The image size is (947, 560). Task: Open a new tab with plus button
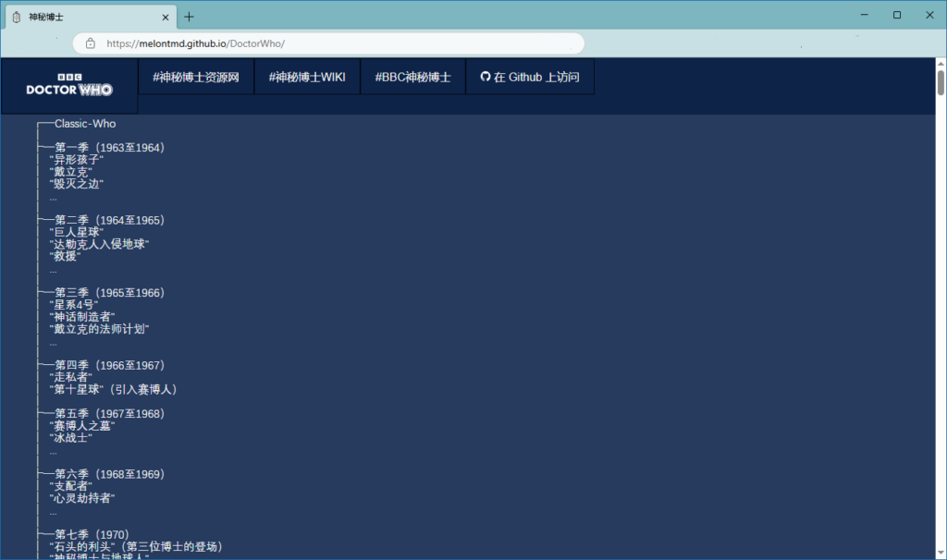(189, 17)
